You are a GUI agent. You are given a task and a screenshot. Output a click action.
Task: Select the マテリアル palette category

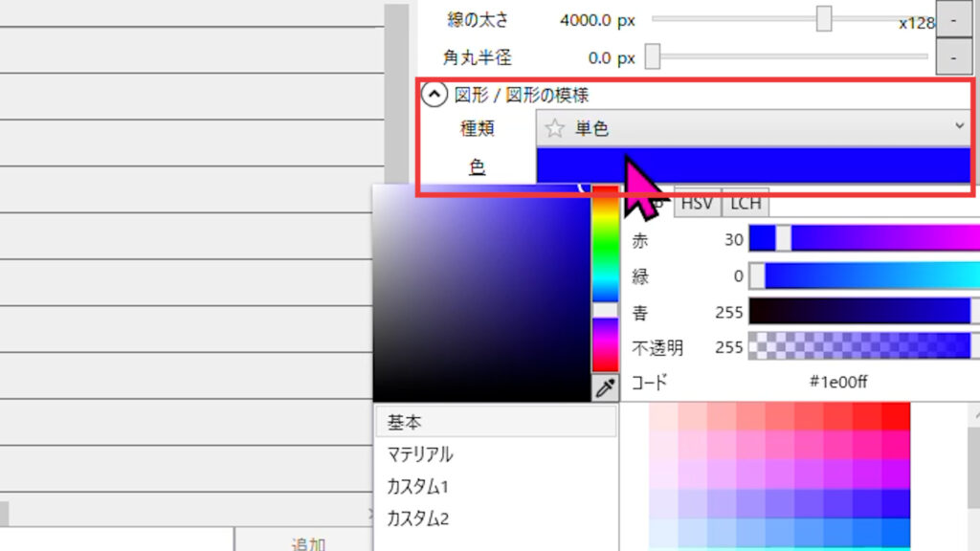(x=495, y=454)
